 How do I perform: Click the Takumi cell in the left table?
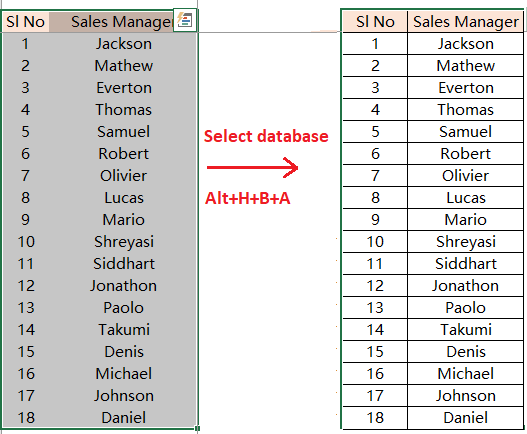point(124,329)
